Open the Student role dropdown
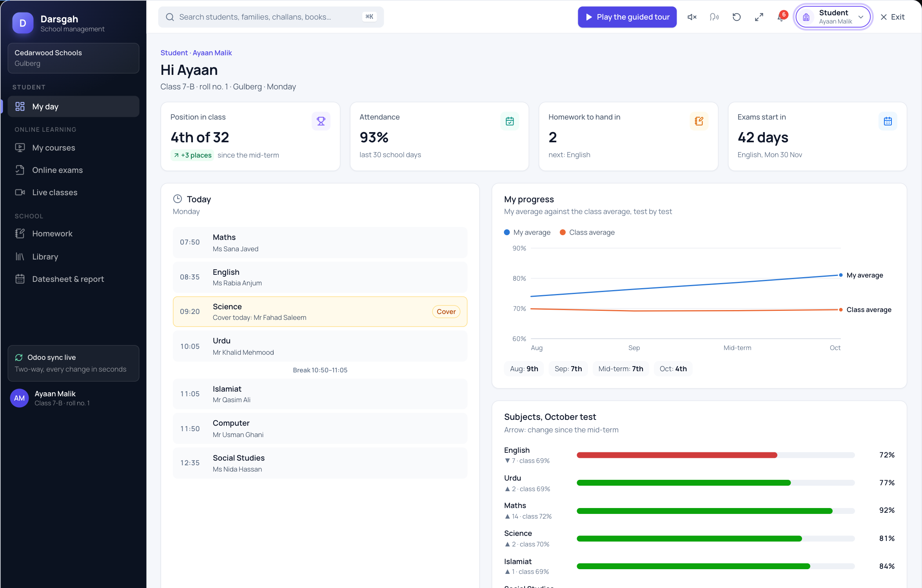This screenshot has height=588, width=922. point(833,17)
